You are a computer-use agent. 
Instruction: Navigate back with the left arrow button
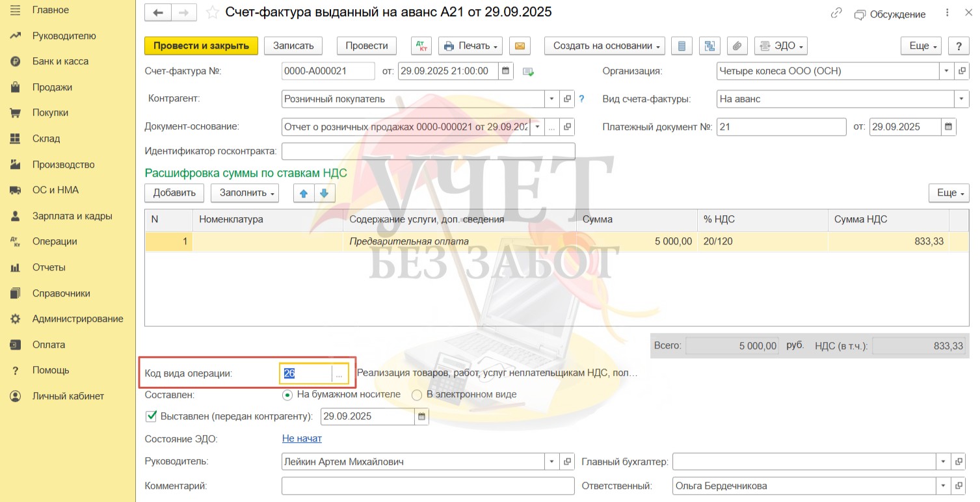158,12
